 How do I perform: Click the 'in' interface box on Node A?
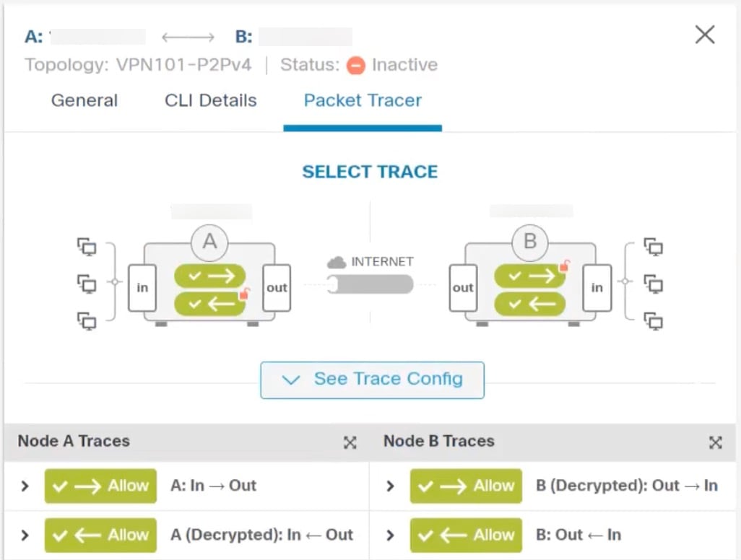pyautogui.click(x=142, y=287)
